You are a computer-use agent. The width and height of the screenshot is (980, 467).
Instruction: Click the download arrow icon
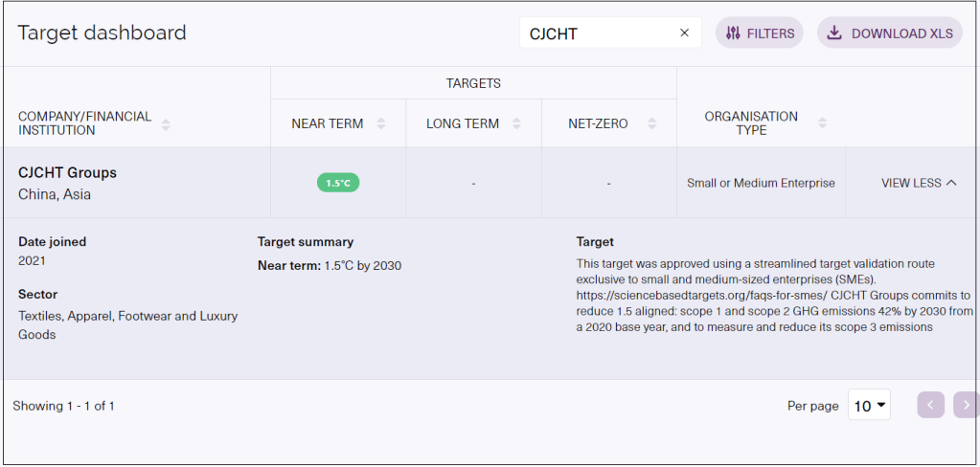click(x=834, y=33)
